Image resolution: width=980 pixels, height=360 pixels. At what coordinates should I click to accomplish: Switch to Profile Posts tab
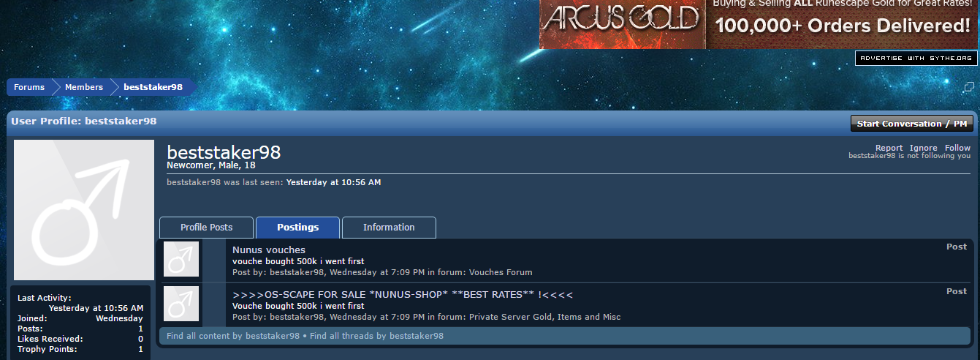pos(206,228)
